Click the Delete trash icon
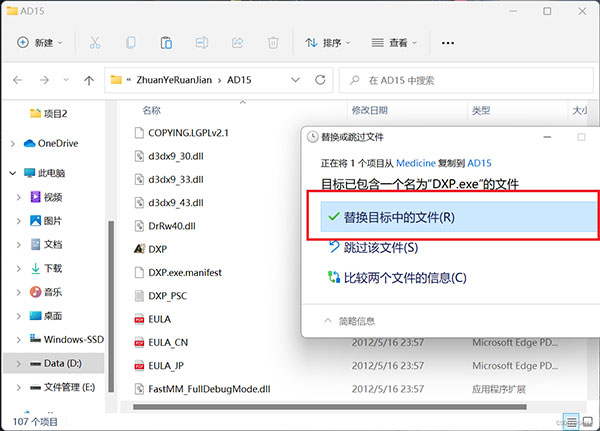This screenshot has height=431, width=600. pos(273,42)
